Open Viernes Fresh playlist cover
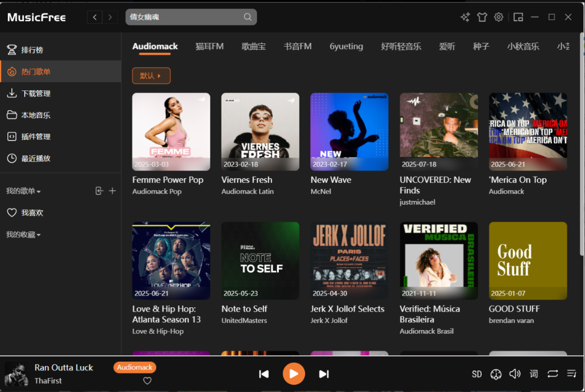585x392 pixels. pyautogui.click(x=260, y=132)
